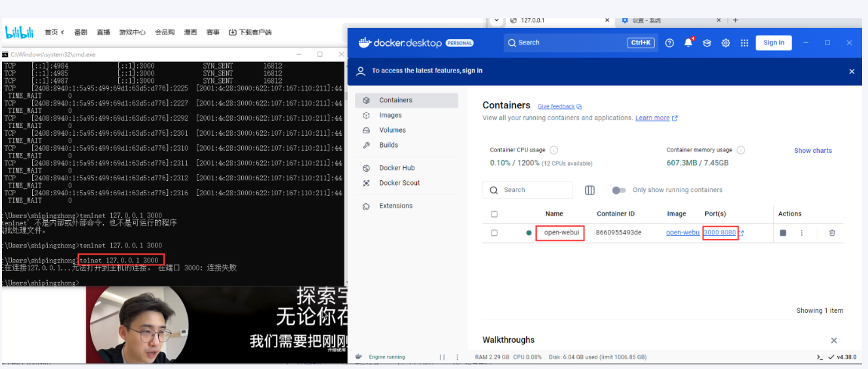Screen dimensions: 868x369
Task: Open Docker notifications bell
Action: pos(688,43)
